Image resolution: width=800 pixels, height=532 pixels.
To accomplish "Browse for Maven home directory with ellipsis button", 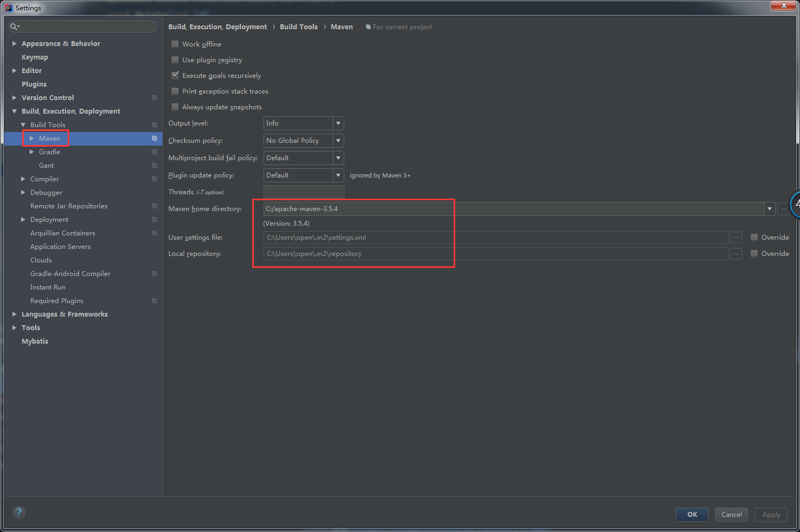I will (783, 209).
